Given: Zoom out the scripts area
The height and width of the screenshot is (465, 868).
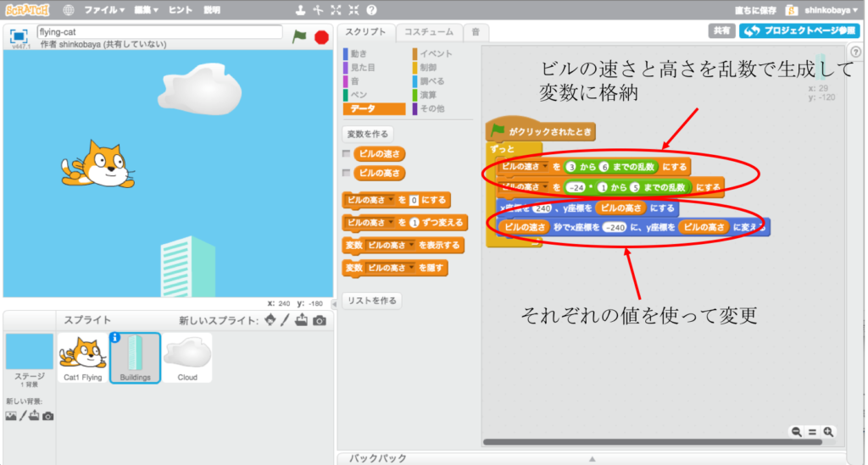Looking at the screenshot, I should click(x=796, y=432).
